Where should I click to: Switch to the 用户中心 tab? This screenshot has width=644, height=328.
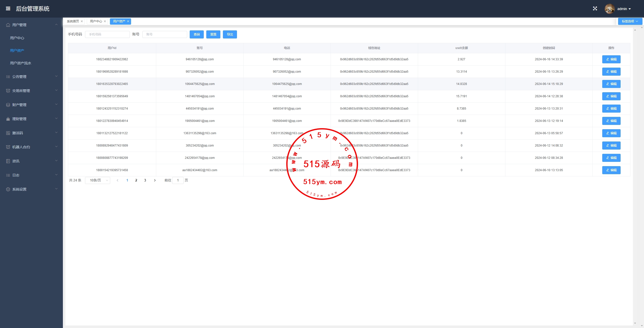96,21
